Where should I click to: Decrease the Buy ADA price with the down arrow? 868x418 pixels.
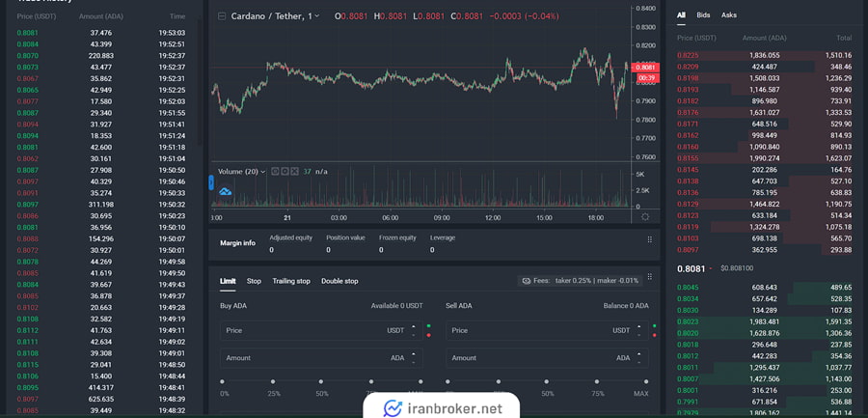point(413,335)
